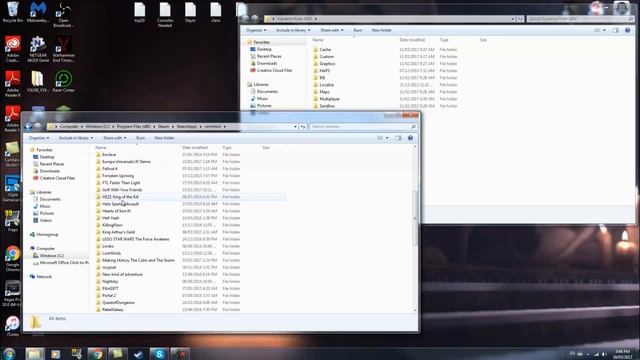This screenshot has height=360, width=640.
Task: Launch the Open Broadcaster desktop shortcut
Action: point(63,14)
